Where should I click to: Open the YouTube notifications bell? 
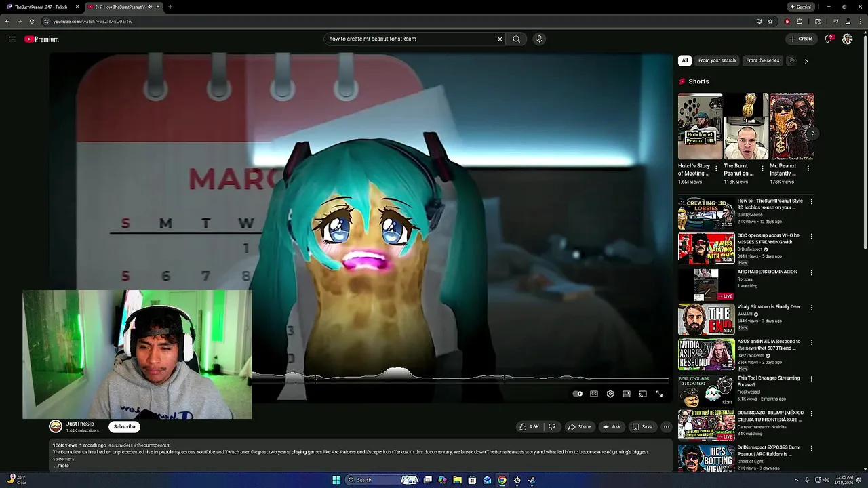click(x=828, y=39)
